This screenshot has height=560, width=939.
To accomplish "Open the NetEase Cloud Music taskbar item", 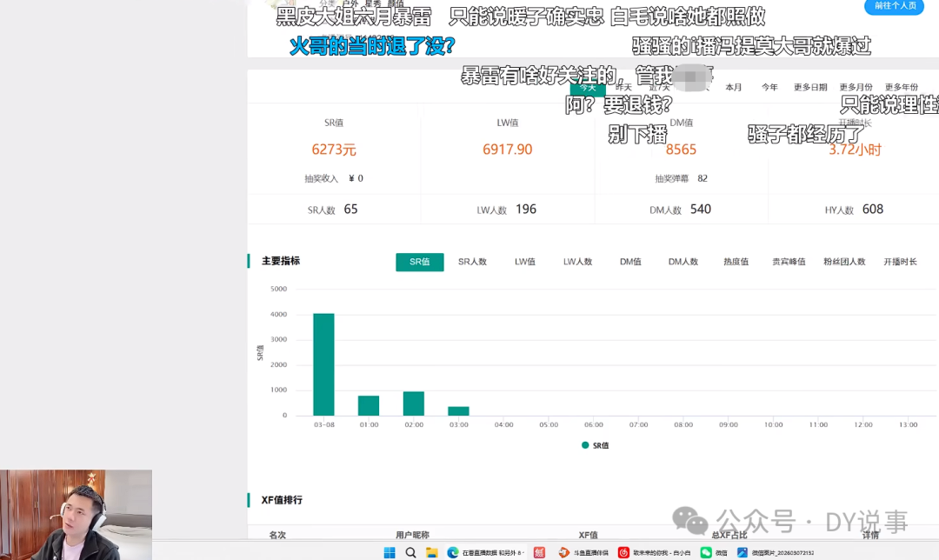I will 655,552.
